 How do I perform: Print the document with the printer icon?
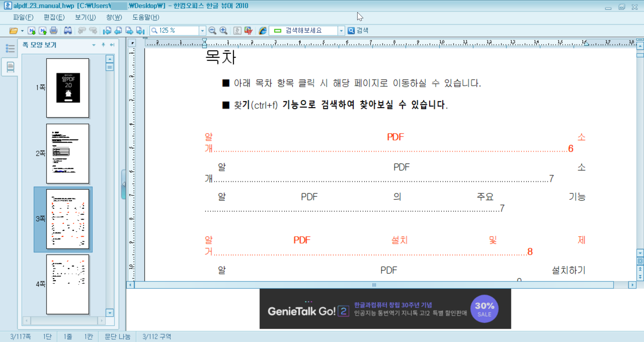tap(54, 31)
